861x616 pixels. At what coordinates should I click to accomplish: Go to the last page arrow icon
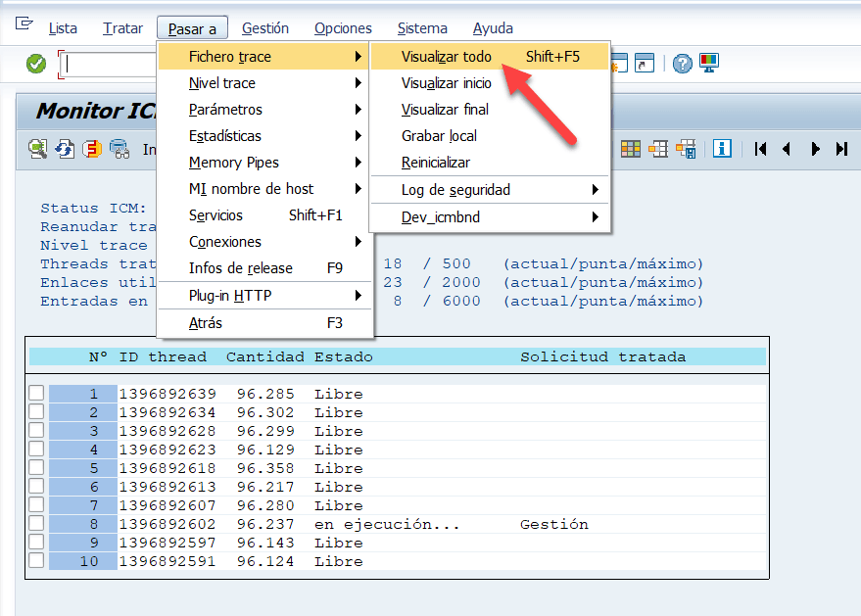tap(841, 149)
